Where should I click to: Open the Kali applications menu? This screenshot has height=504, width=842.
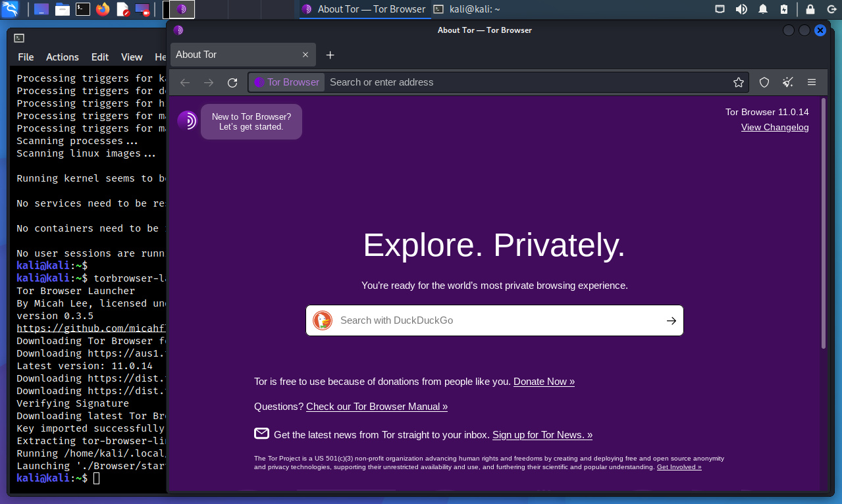pos(11,9)
